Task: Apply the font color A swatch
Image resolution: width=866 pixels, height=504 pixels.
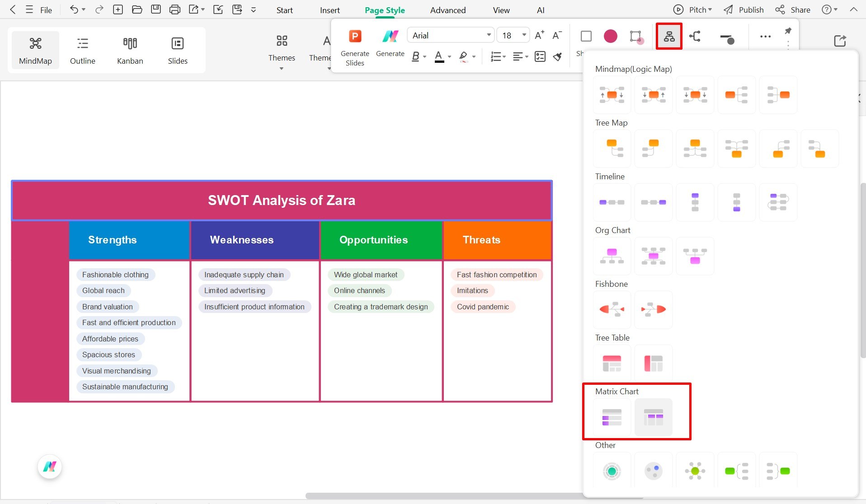Action: tap(439, 56)
